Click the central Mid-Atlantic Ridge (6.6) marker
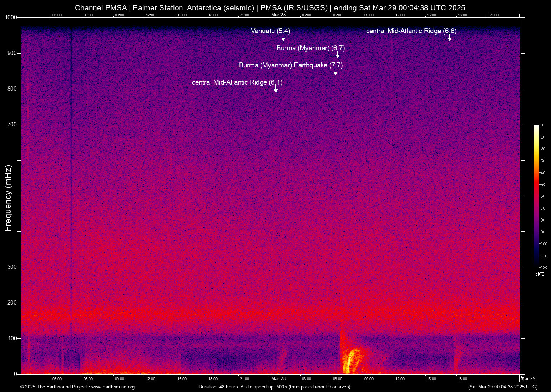Viewport: 551px width, 392px height. click(x=449, y=39)
